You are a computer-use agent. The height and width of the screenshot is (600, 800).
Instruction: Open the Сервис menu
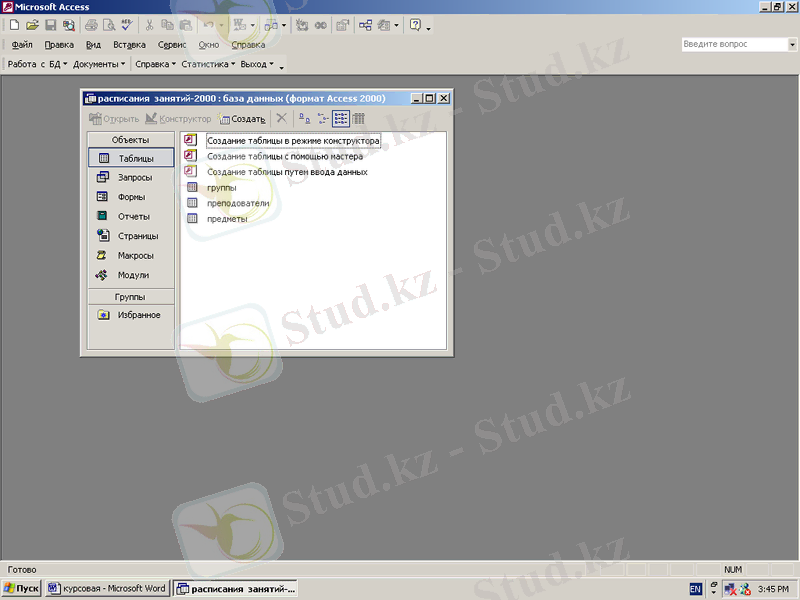172,44
